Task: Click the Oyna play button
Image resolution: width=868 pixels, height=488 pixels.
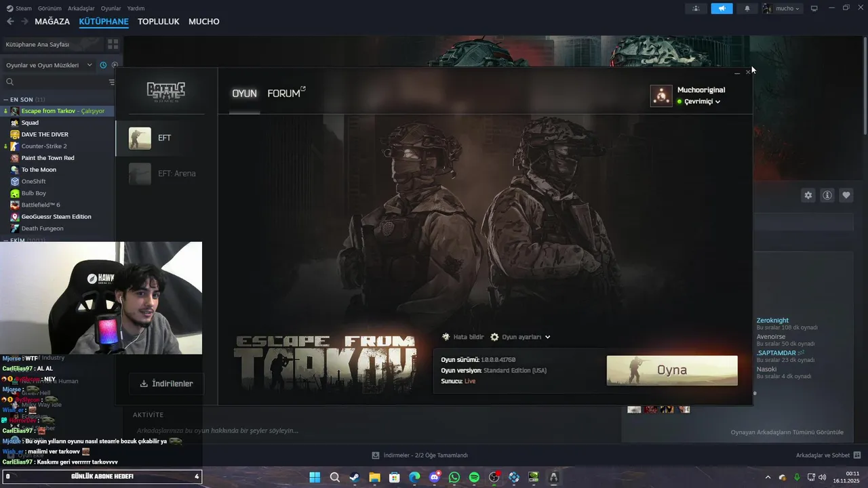Action: (672, 370)
